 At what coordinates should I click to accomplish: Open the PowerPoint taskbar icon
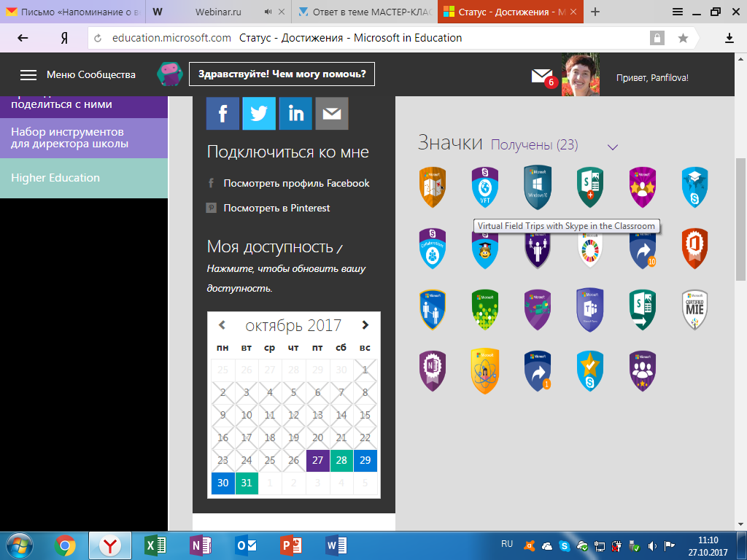pos(290,545)
